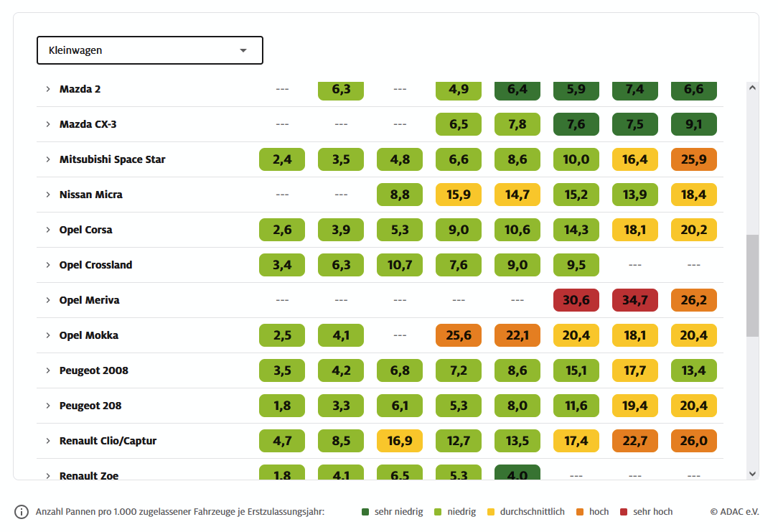Click the Opel Crossland model name
The image size is (778, 532).
click(x=95, y=265)
